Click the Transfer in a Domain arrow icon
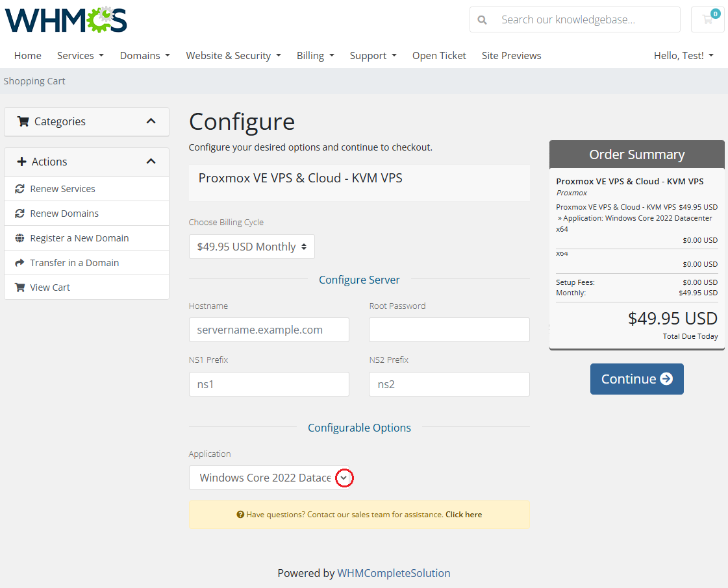 (19, 263)
